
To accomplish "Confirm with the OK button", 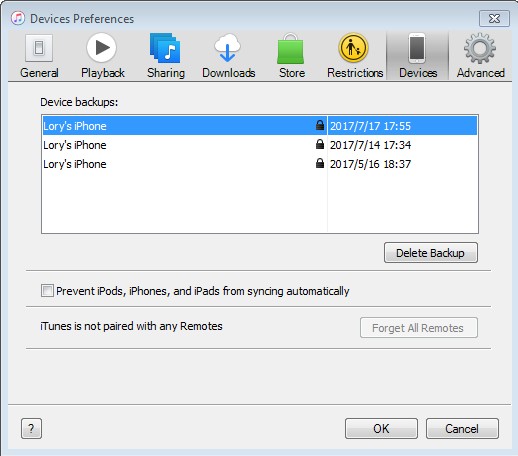I will (x=381, y=429).
